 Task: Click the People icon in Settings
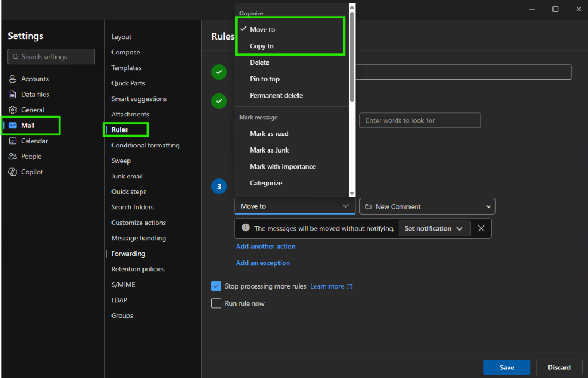(x=13, y=156)
